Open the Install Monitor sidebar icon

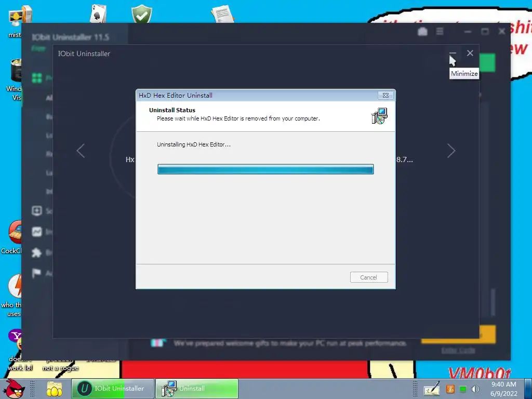pyautogui.click(x=37, y=232)
